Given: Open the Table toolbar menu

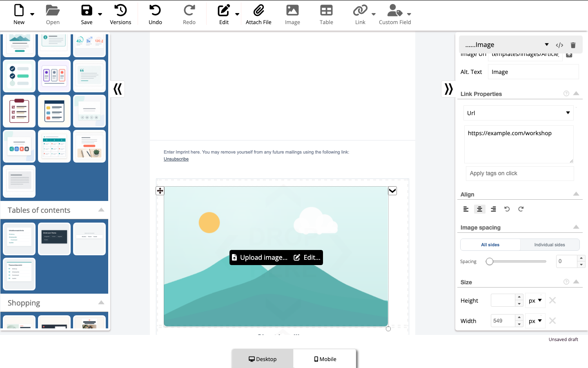Looking at the screenshot, I should pyautogui.click(x=326, y=15).
